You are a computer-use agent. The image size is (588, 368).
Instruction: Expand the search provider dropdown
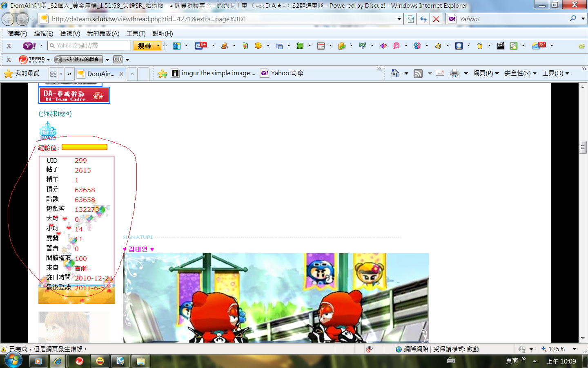pos(583,19)
